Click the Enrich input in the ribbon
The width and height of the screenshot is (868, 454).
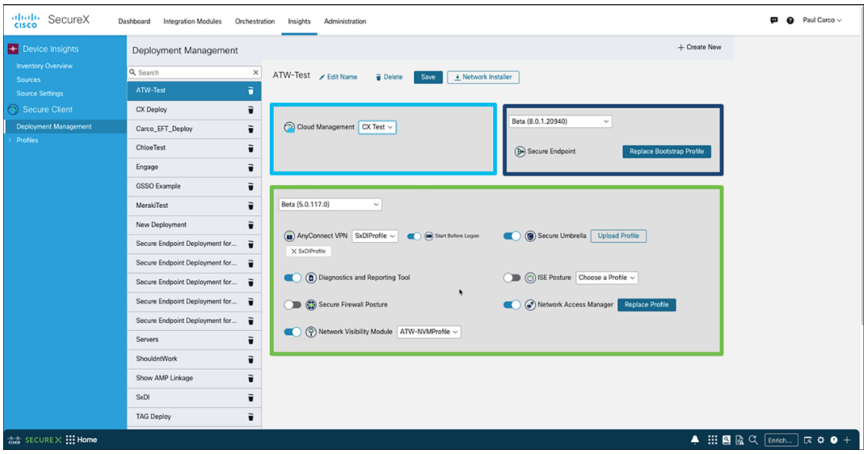point(782,441)
